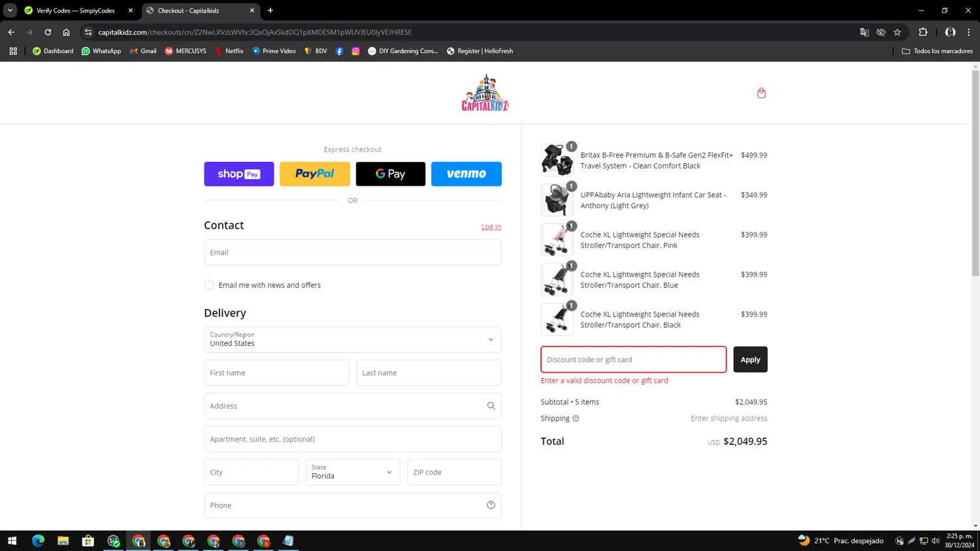This screenshot has width=980, height=551.
Task: Open the browser extensions puzzle icon
Action: 923,32
